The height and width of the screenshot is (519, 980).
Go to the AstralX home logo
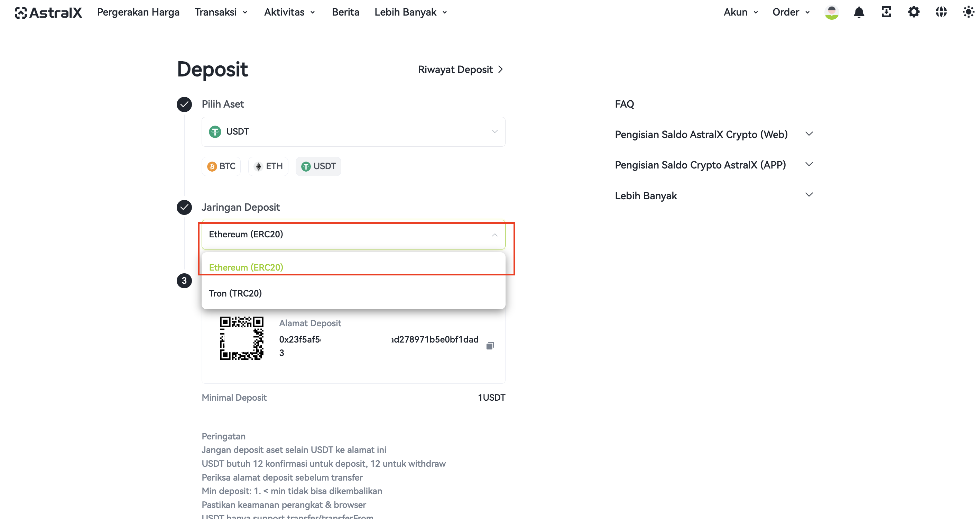click(48, 12)
